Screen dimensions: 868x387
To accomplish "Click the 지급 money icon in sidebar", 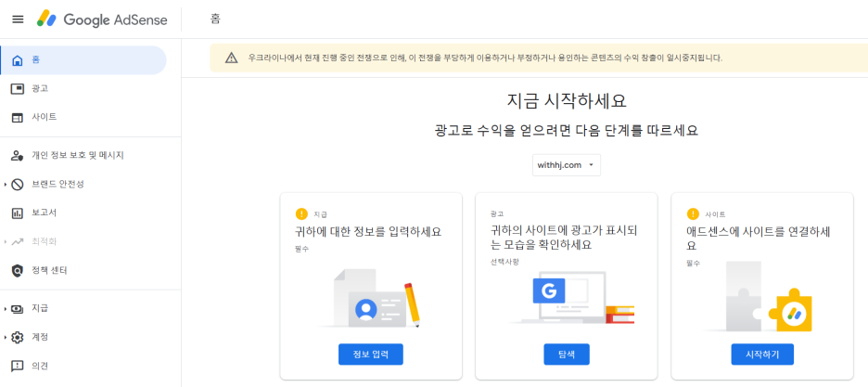I will 18,308.
